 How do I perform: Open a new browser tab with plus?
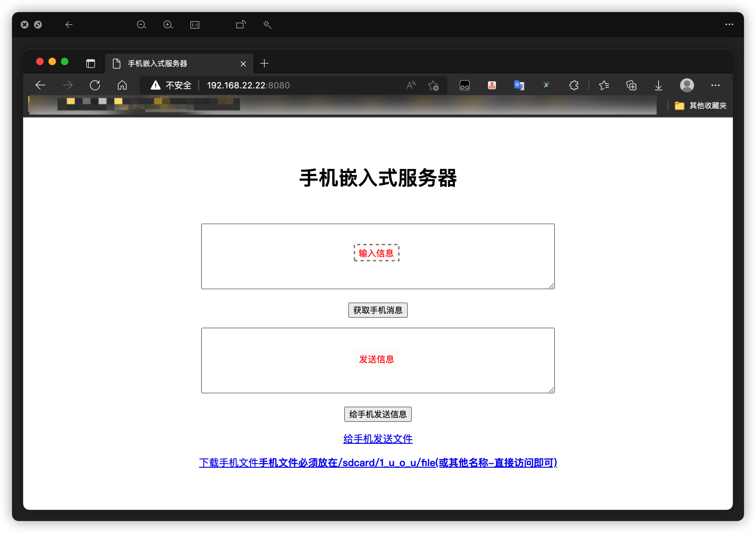[x=264, y=63]
